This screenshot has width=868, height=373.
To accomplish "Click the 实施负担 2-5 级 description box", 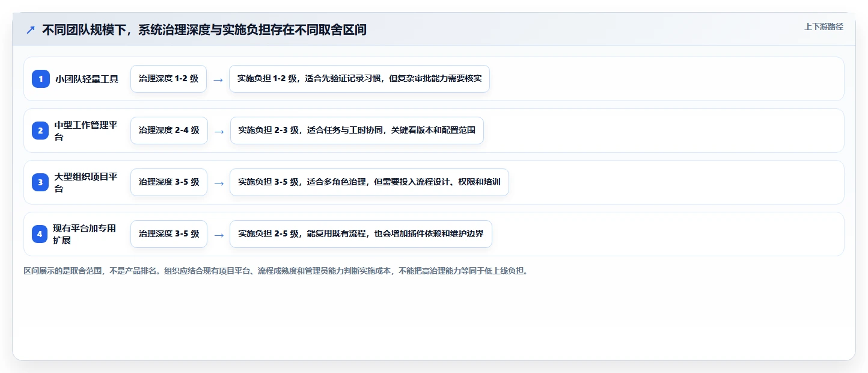I will click(x=361, y=234).
